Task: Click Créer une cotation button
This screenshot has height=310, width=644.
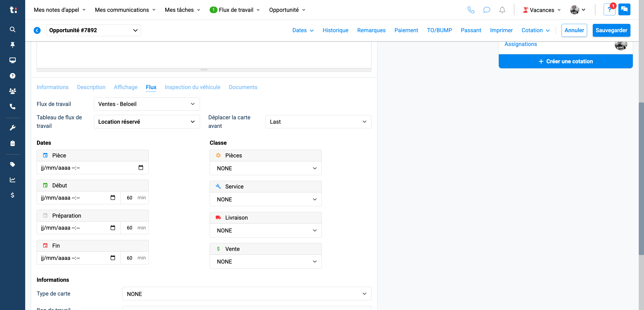Action: point(566,61)
